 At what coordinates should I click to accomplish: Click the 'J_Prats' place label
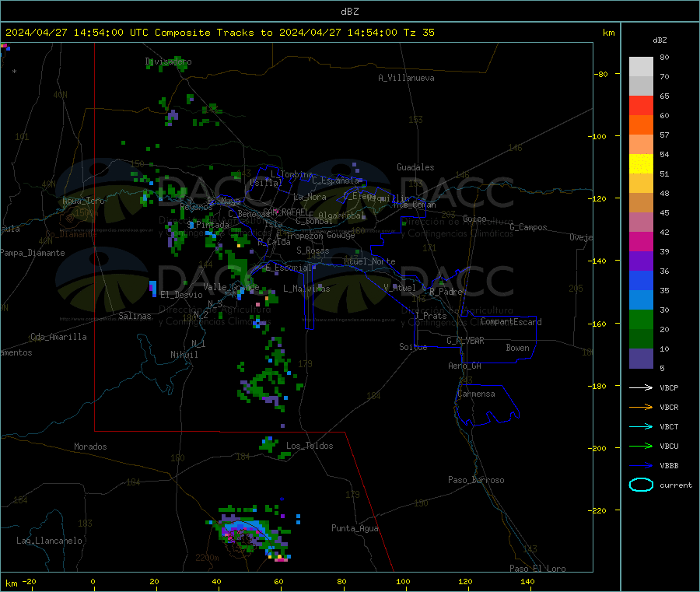pos(430,315)
